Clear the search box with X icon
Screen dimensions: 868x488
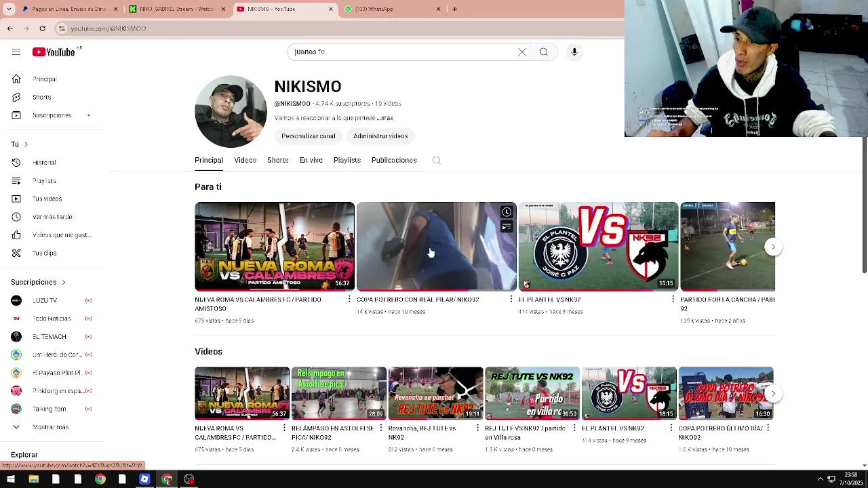tap(522, 52)
